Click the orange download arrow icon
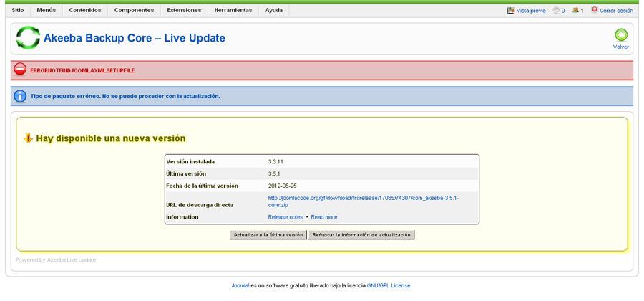644x301 pixels. point(28,138)
